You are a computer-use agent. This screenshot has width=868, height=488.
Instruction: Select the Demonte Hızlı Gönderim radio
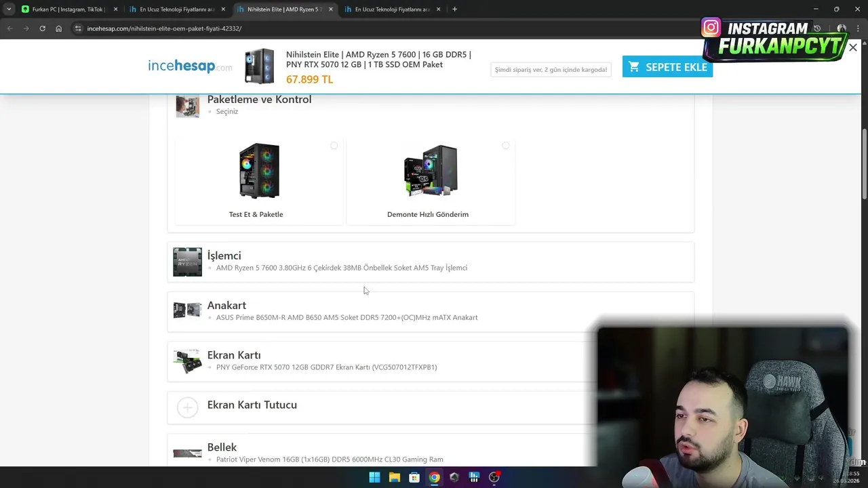505,146
